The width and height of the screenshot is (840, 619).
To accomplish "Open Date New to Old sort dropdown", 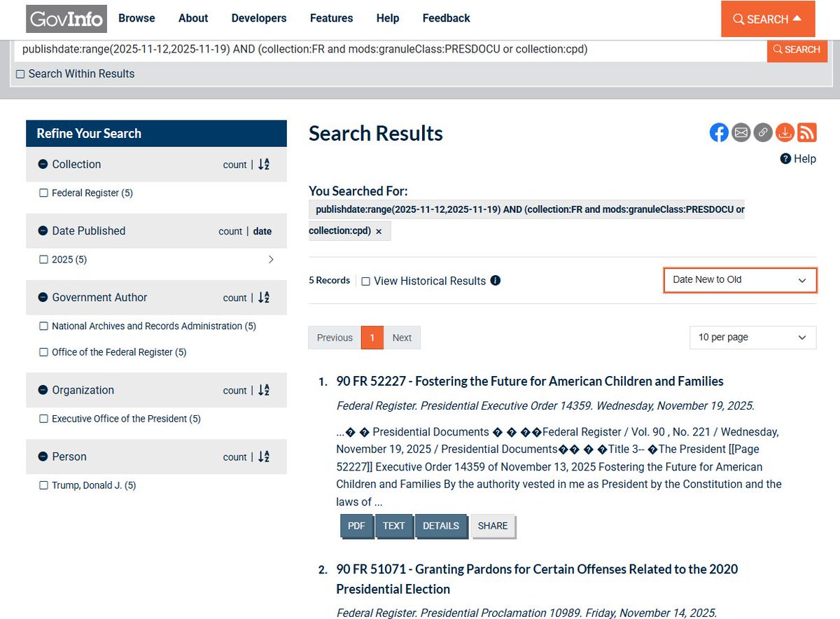I will [x=740, y=280].
